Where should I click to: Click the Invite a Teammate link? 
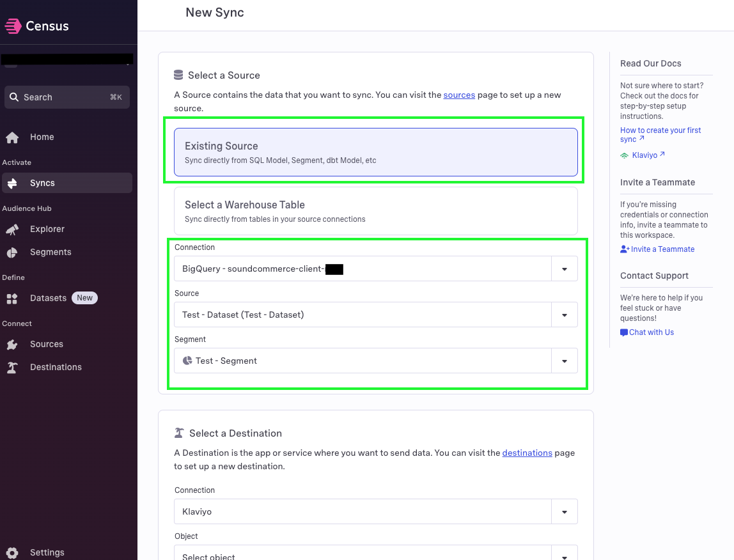[657, 249]
